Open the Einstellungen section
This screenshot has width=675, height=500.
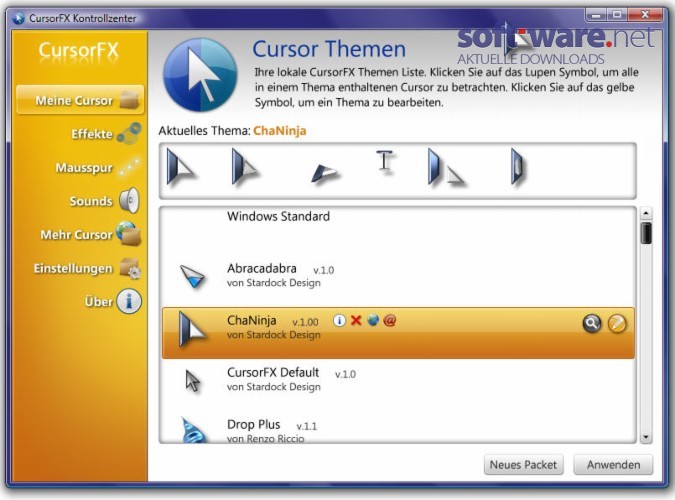point(73,268)
